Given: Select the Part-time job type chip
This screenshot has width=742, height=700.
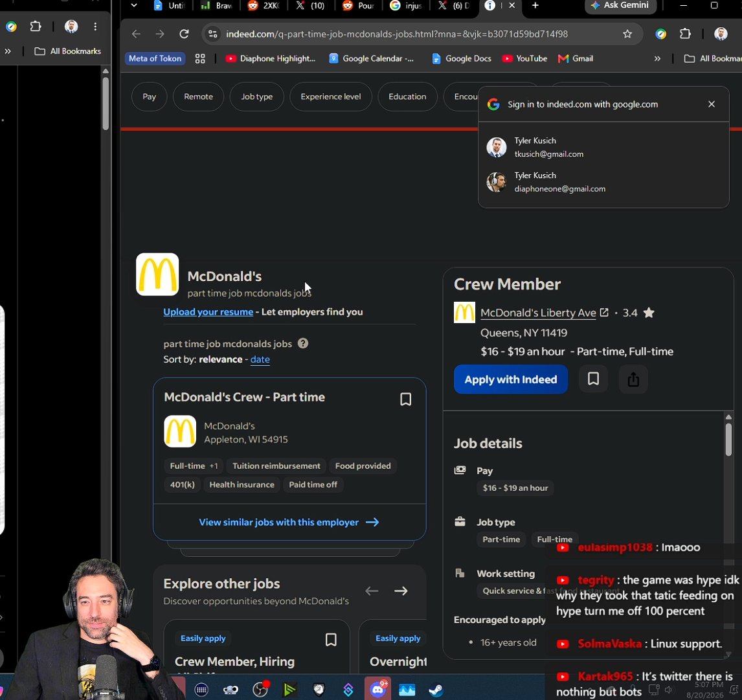Looking at the screenshot, I should (x=501, y=539).
